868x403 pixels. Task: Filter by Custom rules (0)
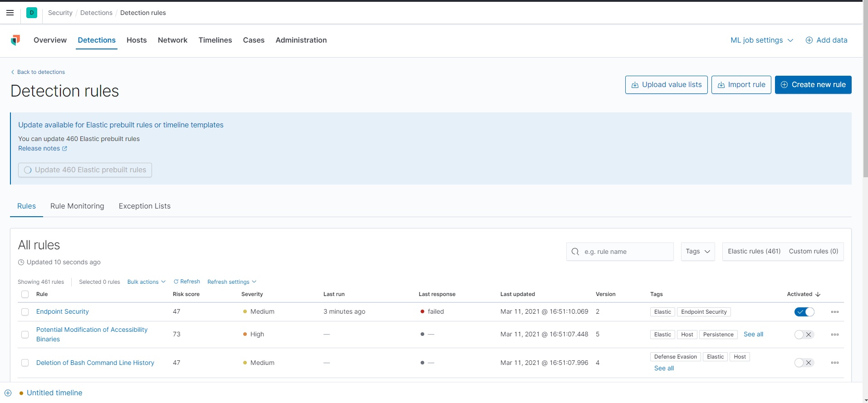click(x=814, y=251)
